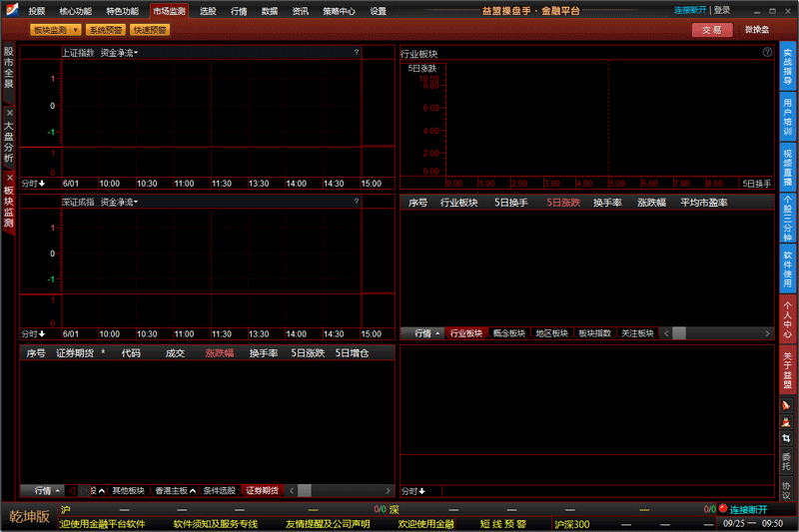Image resolution: width=799 pixels, height=532 pixels.
Task: Open the 特色功能 menu
Action: [x=122, y=11]
